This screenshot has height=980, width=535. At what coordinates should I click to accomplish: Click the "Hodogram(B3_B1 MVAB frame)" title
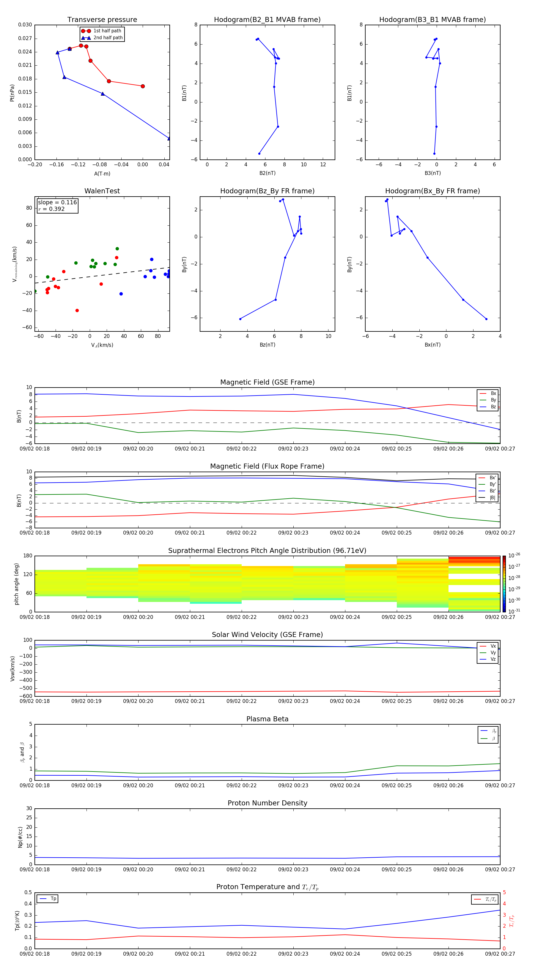click(432, 19)
